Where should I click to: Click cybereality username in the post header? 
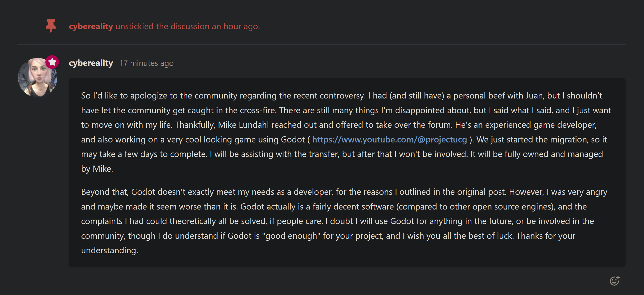click(x=91, y=63)
